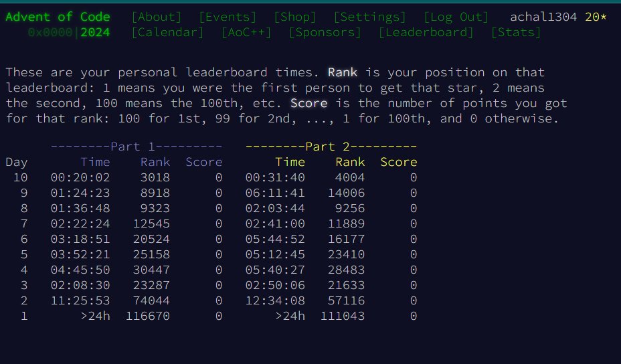This screenshot has width=621, height=364.
Task: Click the time 06:11:41
Action: [275, 193]
